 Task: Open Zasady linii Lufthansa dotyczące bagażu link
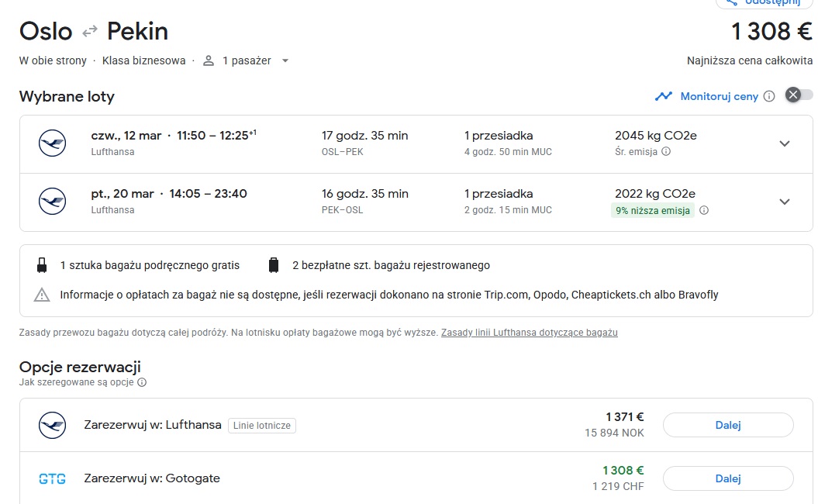point(529,333)
